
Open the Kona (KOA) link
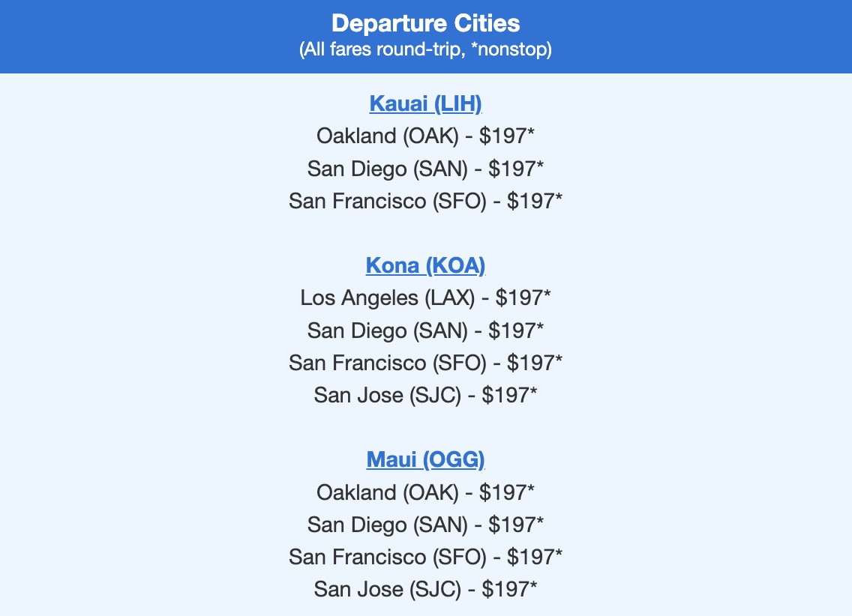click(425, 265)
